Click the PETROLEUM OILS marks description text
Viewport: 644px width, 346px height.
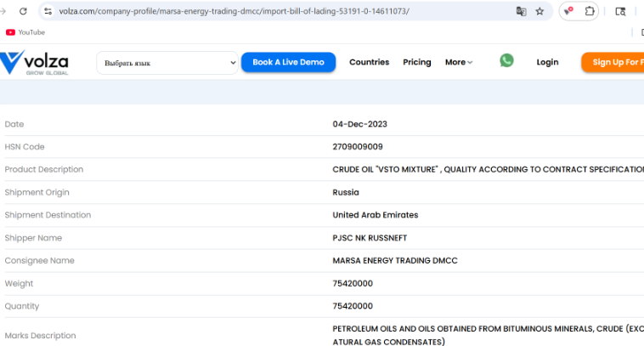click(489, 335)
